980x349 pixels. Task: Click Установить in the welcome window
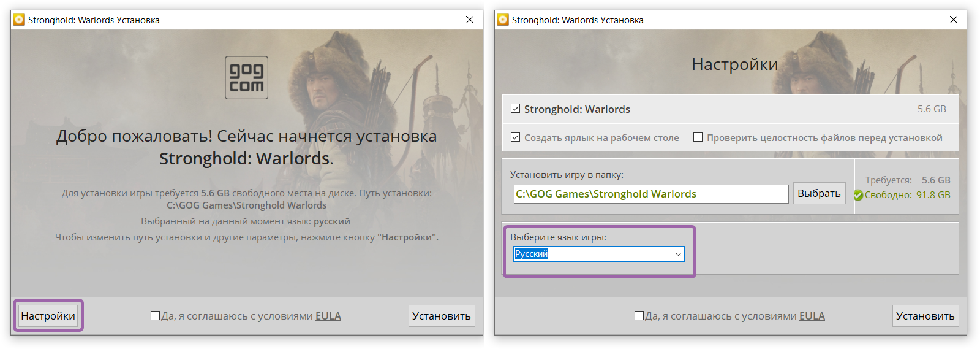coord(442,316)
